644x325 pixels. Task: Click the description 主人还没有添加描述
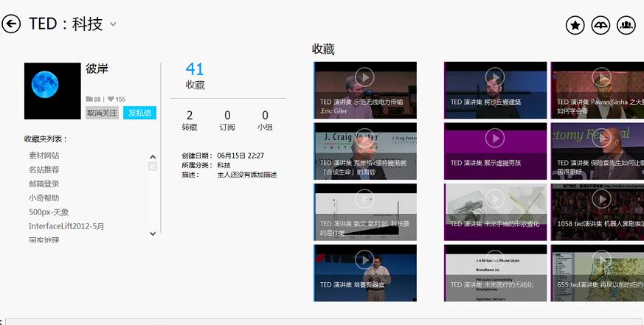(x=247, y=175)
